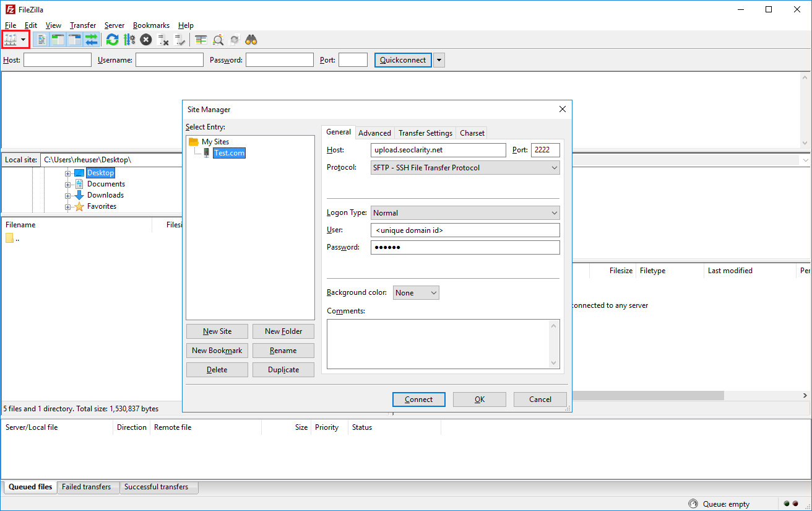
Task: Toggle local directory tree display icon
Action: [x=58, y=40]
